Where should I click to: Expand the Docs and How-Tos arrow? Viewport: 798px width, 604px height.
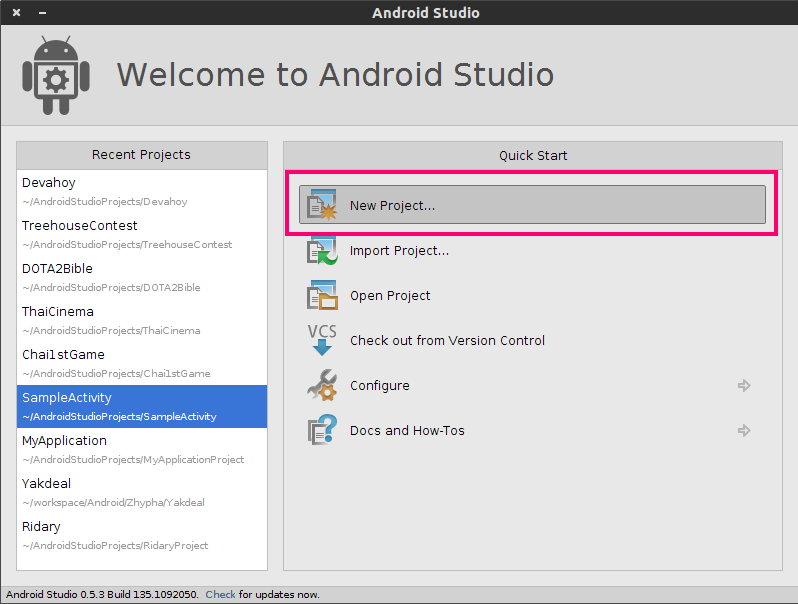(744, 430)
